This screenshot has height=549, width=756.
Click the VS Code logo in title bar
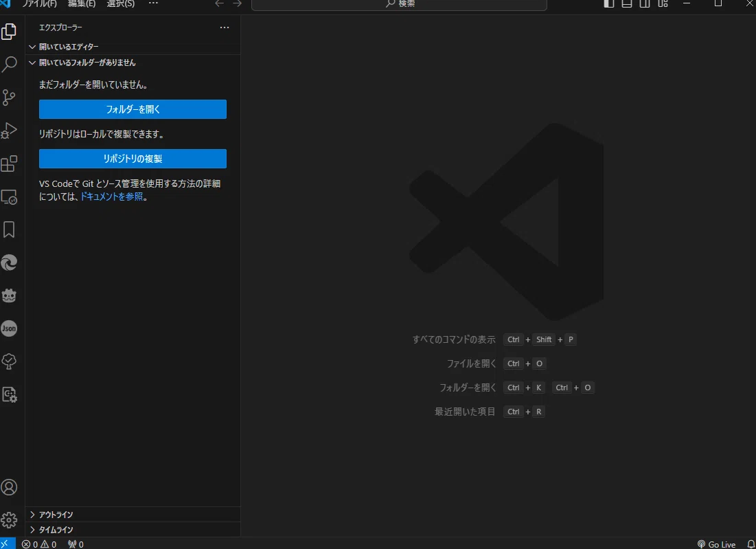tap(5, 3)
